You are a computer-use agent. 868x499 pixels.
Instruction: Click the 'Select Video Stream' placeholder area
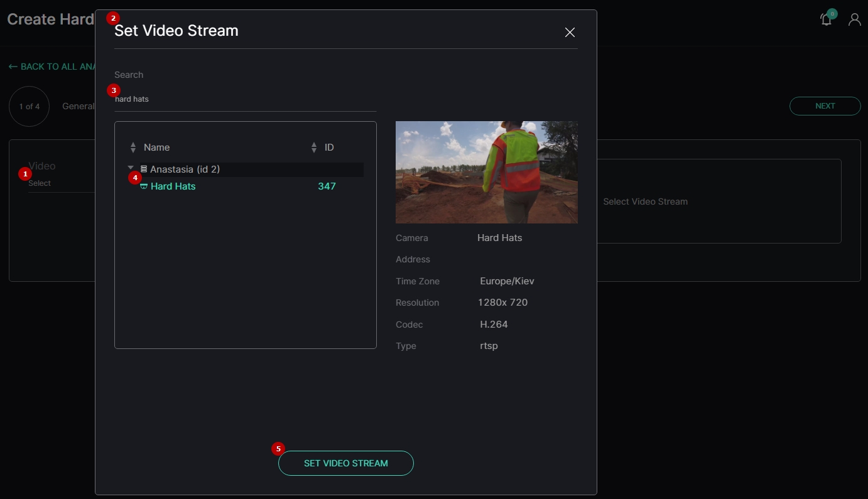(x=719, y=201)
